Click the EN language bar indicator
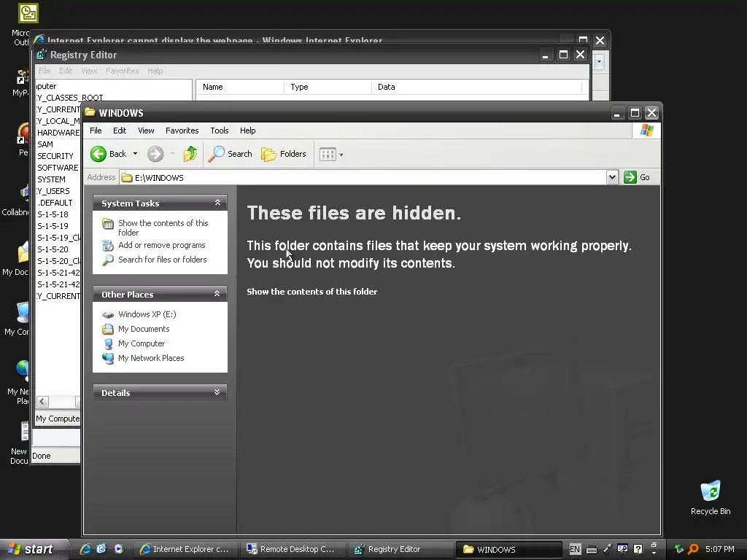This screenshot has width=747, height=560. point(575,549)
